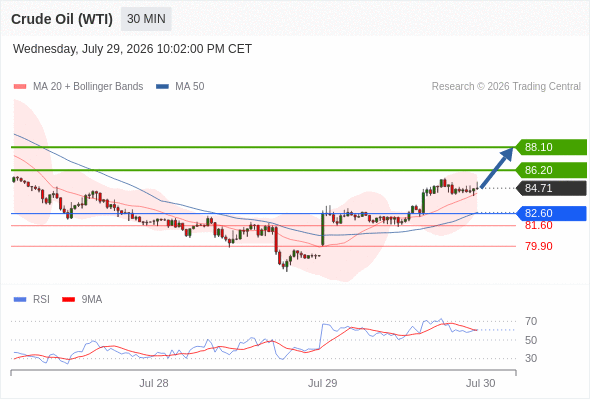This screenshot has height=400, width=590.
Task: Open the Research © 2026 Trading Central credit
Action: [506, 87]
